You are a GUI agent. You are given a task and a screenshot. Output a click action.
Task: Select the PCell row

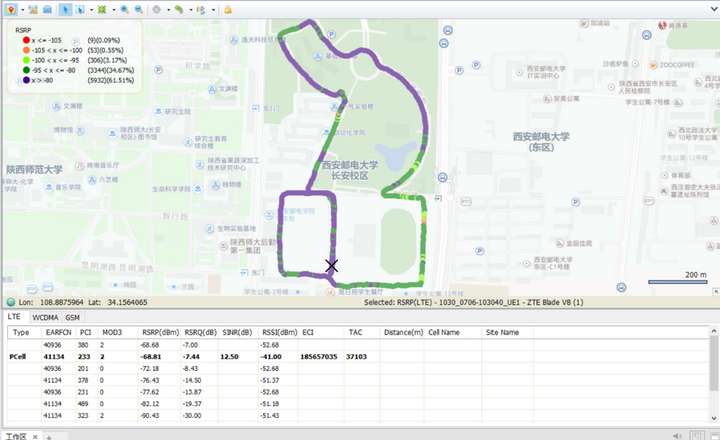click(x=358, y=356)
